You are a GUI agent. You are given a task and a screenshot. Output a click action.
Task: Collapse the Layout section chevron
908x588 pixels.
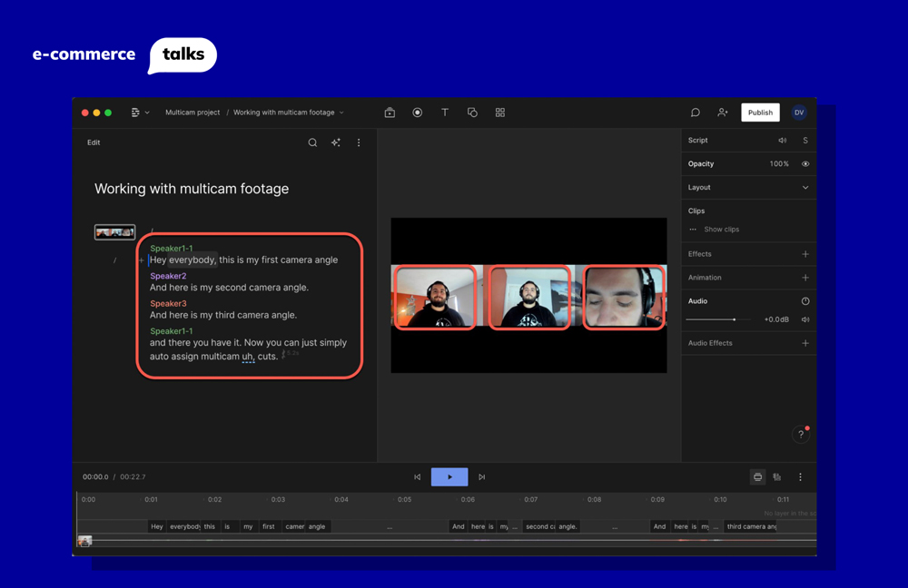pyautogui.click(x=806, y=187)
